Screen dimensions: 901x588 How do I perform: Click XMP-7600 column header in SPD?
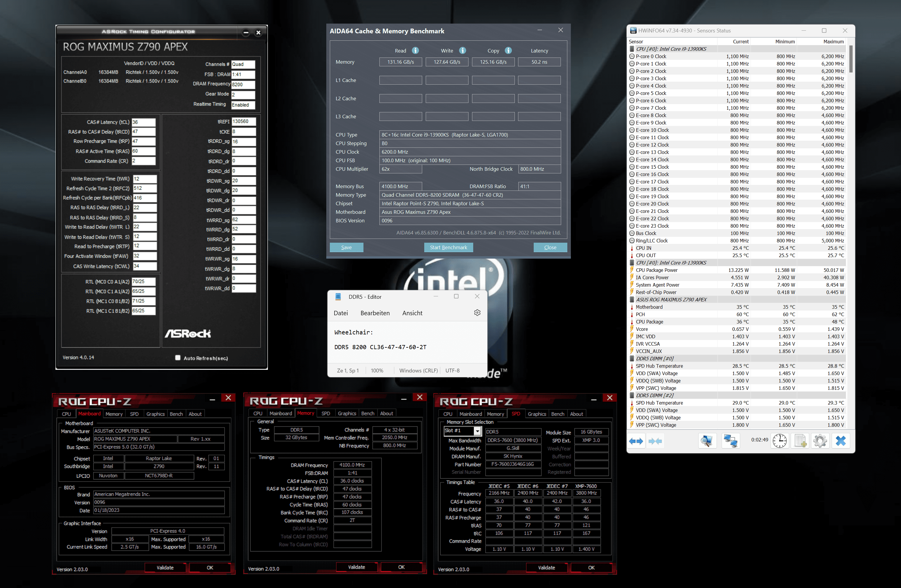tap(586, 486)
